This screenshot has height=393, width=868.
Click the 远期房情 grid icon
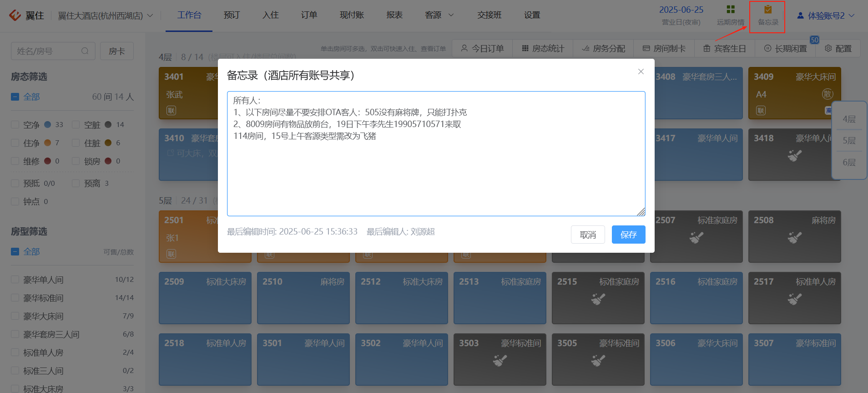[731, 10]
